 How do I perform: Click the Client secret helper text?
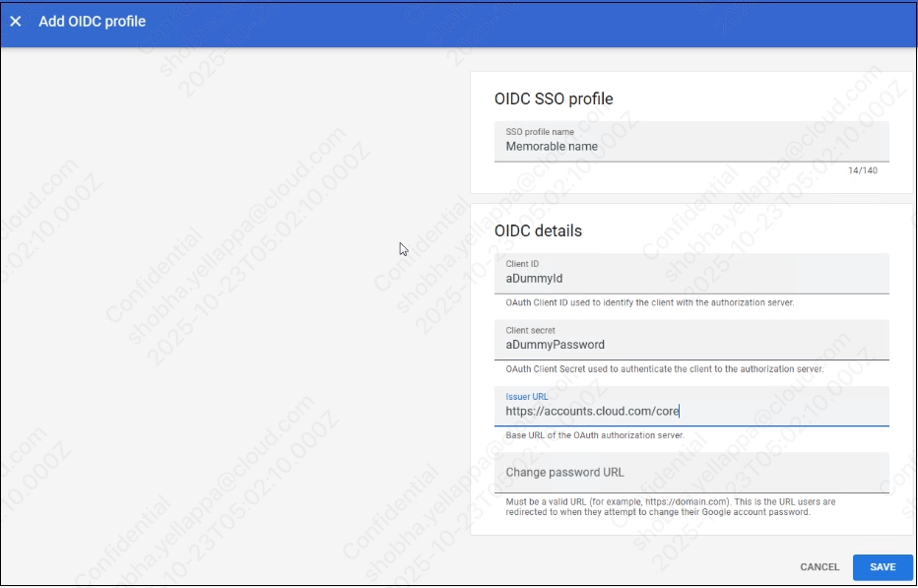click(x=667, y=369)
